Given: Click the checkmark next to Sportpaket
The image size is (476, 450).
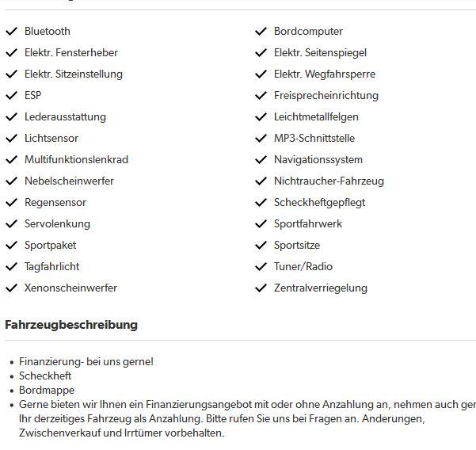Looking at the screenshot, I should click(x=11, y=246).
